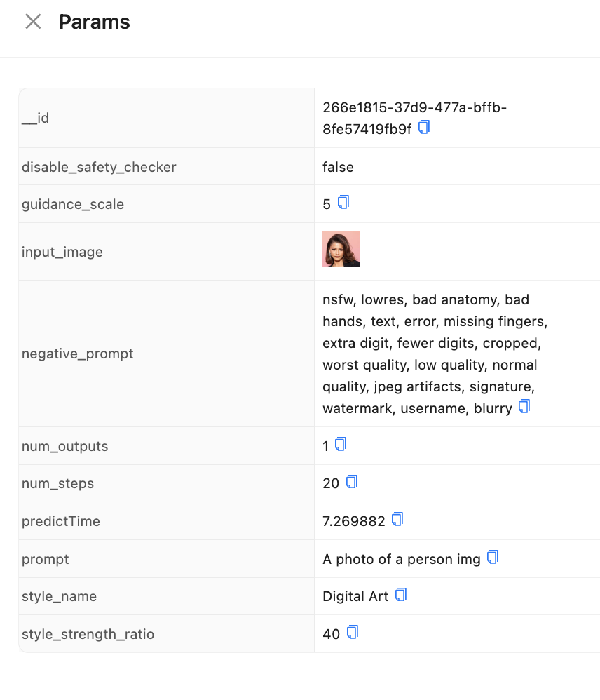
Task: Copy the negative_prompt text
Action: (x=524, y=407)
